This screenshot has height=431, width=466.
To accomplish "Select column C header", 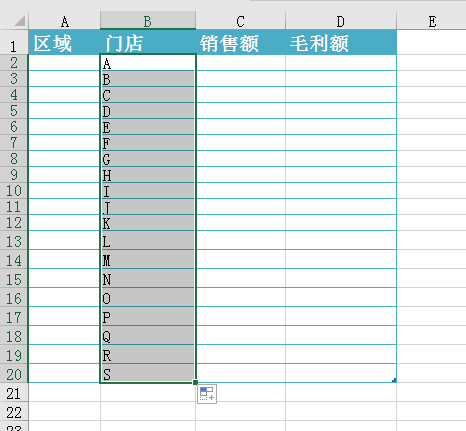I will pyautogui.click(x=240, y=21).
